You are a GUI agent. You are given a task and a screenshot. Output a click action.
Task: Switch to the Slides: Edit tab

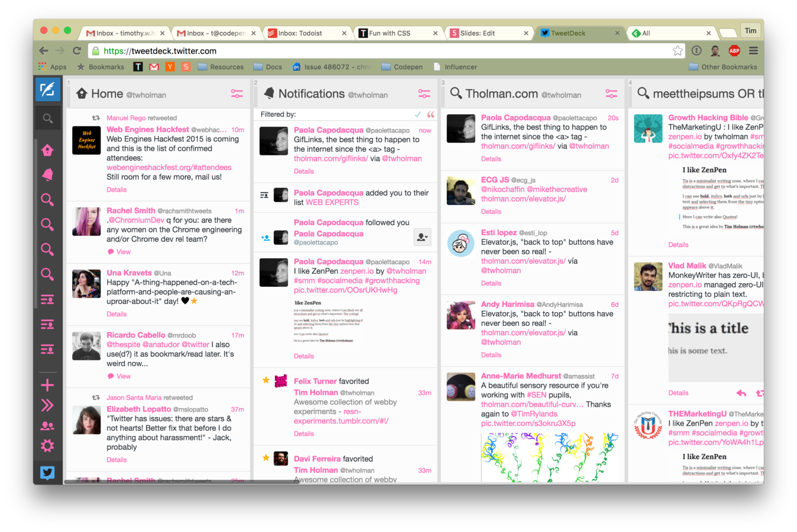[x=488, y=33]
